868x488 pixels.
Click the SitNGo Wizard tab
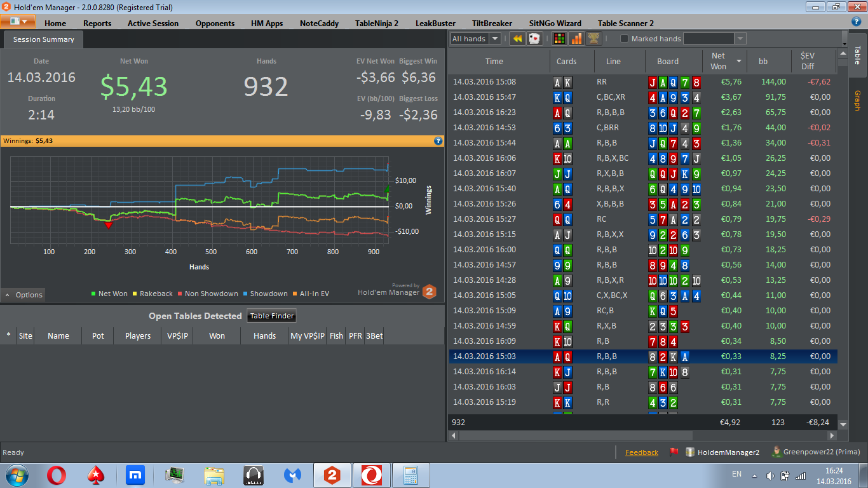(x=555, y=23)
